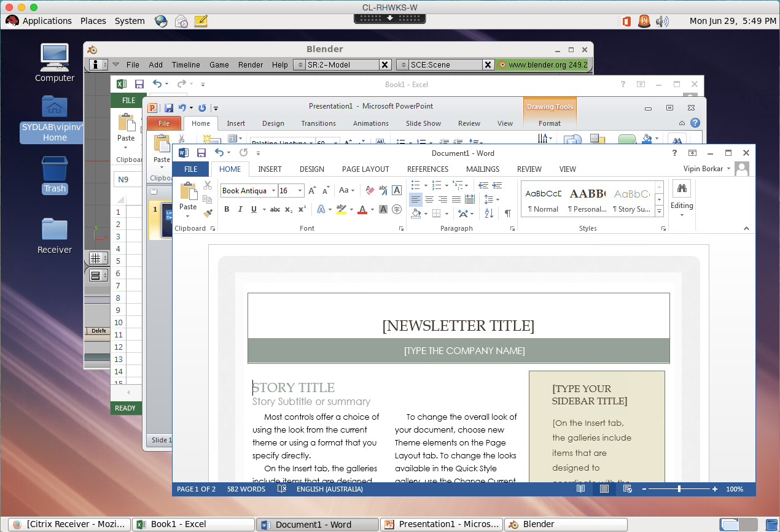Click the zoom slider handle in Word's status bar
The image size is (780, 532).
679,489
